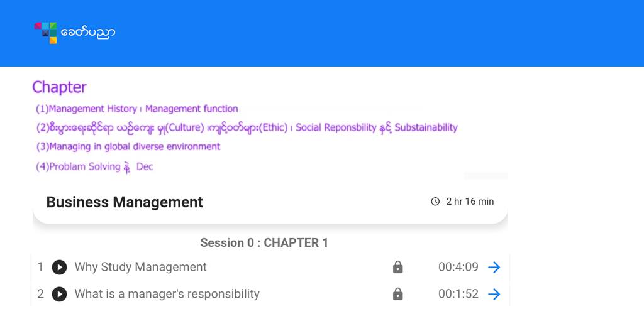Select What is a manager's responsibility title
Viewport: 644px width, 314px height.
pyautogui.click(x=167, y=294)
